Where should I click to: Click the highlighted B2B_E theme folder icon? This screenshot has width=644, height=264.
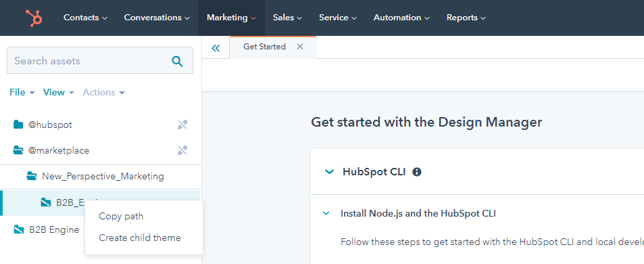tap(45, 202)
